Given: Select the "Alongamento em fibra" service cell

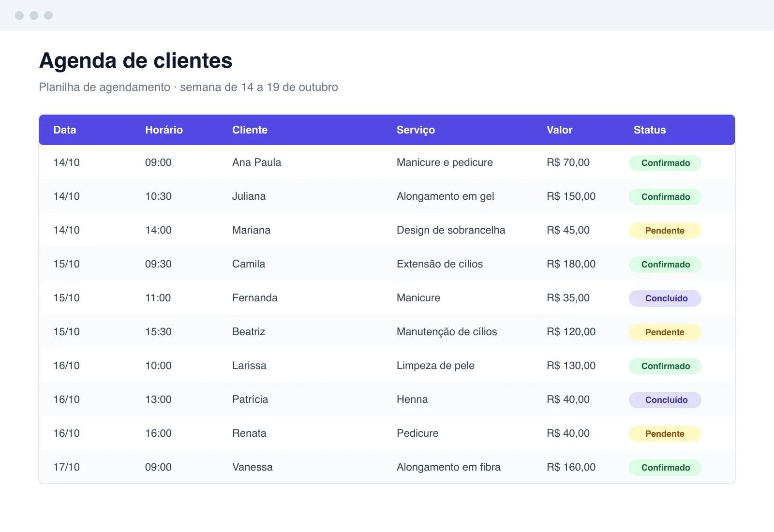Looking at the screenshot, I should click(448, 467).
